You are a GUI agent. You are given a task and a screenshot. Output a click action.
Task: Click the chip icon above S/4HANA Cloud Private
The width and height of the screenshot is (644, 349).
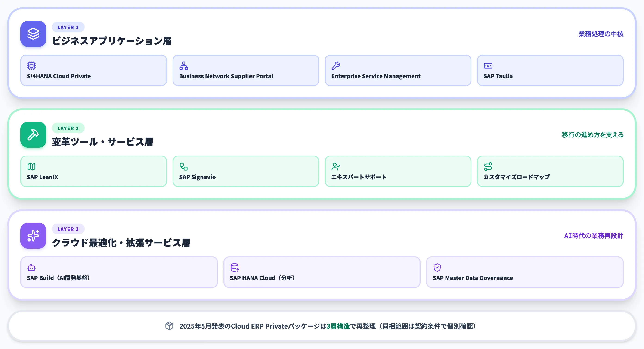click(31, 65)
